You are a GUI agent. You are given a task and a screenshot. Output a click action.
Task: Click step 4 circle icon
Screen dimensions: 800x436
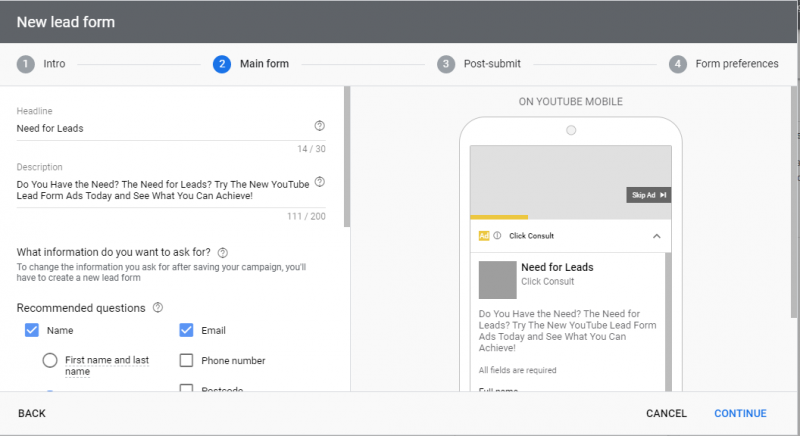pos(678,64)
